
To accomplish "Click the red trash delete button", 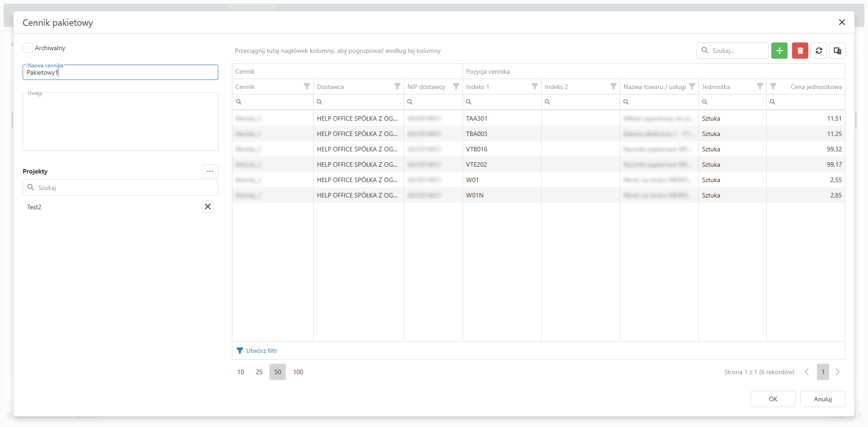I will click(800, 51).
